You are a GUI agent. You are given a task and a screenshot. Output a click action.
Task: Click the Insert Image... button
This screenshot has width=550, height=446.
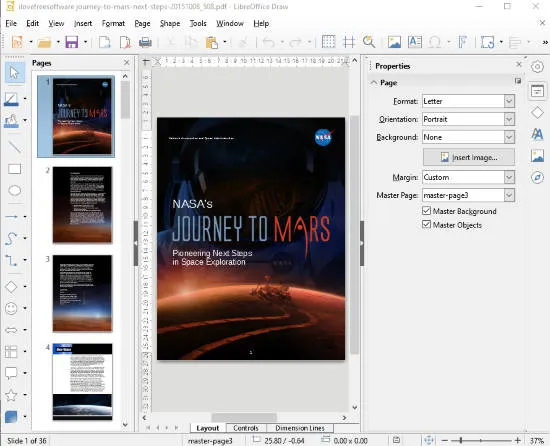469,157
